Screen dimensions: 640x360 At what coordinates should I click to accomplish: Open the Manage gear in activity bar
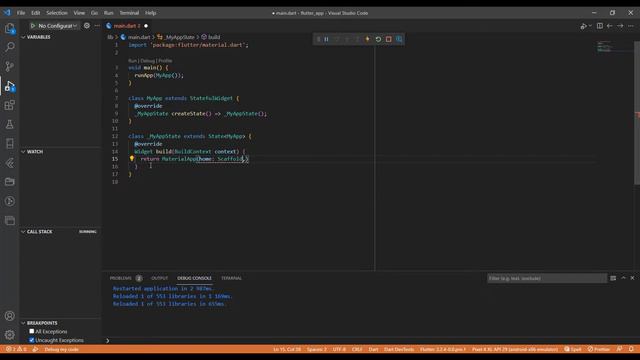pyautogui.click(x=10, y=335)
